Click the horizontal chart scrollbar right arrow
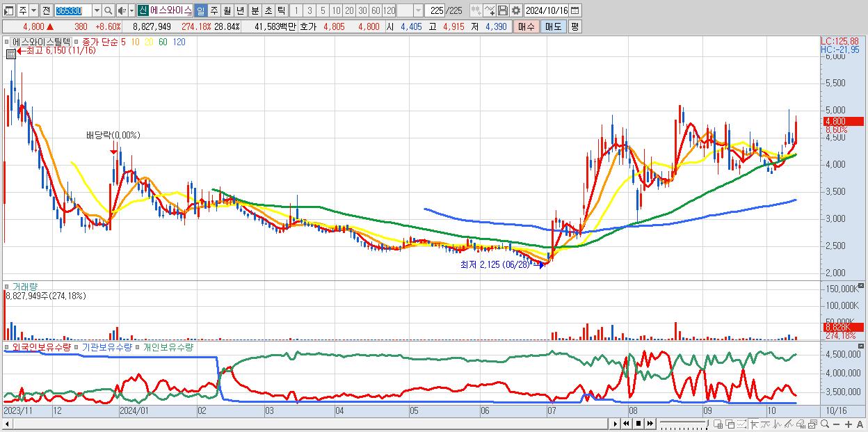Viewport: 868px width, 432px height. tap(614, 424)
